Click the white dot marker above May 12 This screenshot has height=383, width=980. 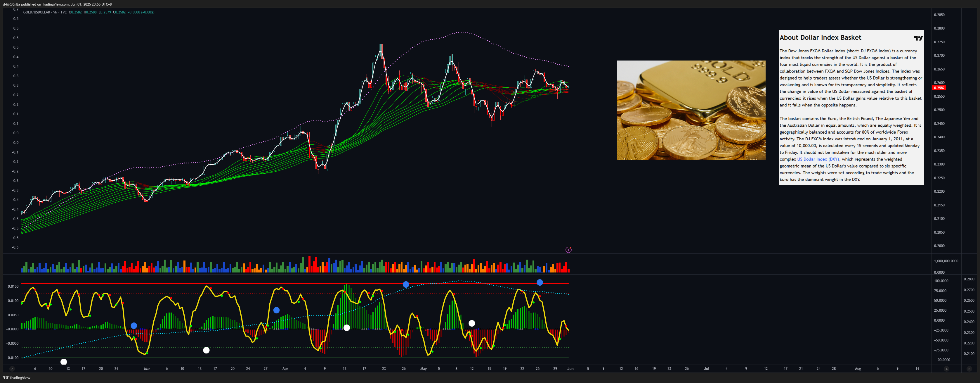point(472,323)
